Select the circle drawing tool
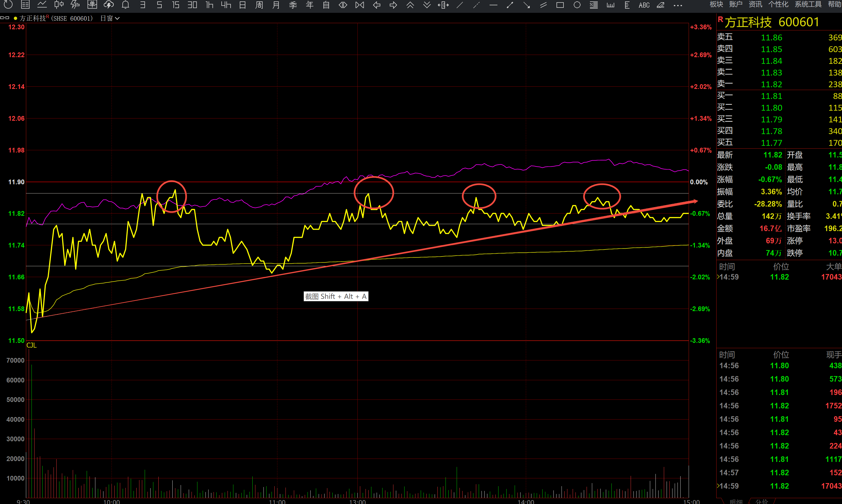This screenshot has height=504, width=842. [577, 5]
